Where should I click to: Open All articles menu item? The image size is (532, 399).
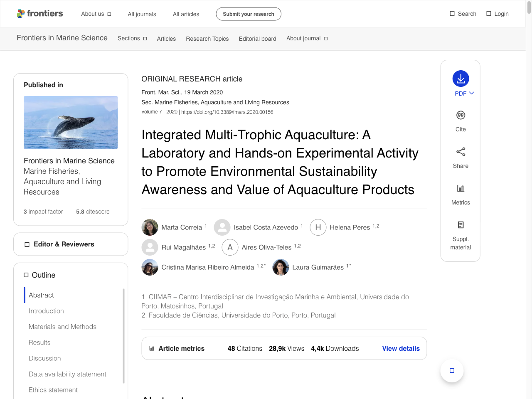tap(186, 14)
